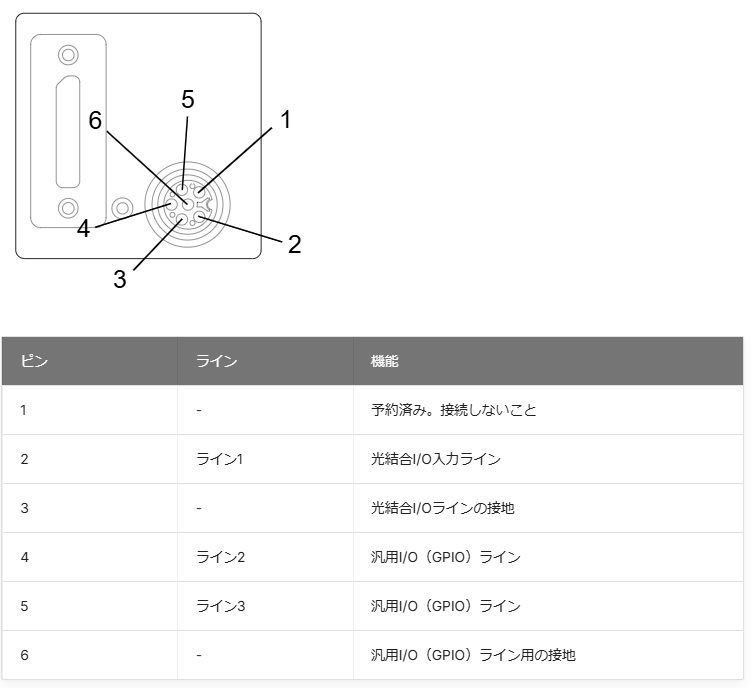Click the 予約済み。接続しないこと cell
The height and width of the screenshot is (691, 752).
click(548, 410)
